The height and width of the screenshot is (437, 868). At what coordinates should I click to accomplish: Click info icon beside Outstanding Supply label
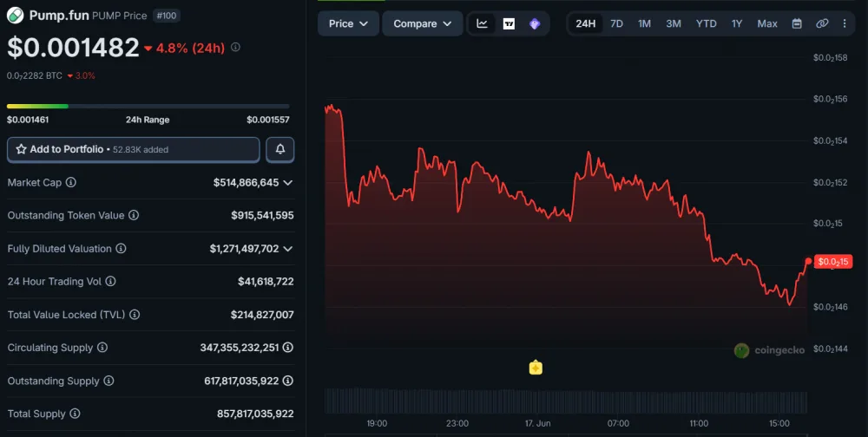pyautogui.click(x=109, y=381)
